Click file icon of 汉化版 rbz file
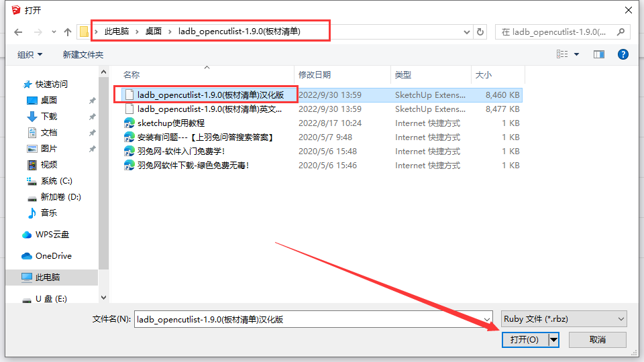644x362 pixels. pyautogui.click(x=129, y=95)
